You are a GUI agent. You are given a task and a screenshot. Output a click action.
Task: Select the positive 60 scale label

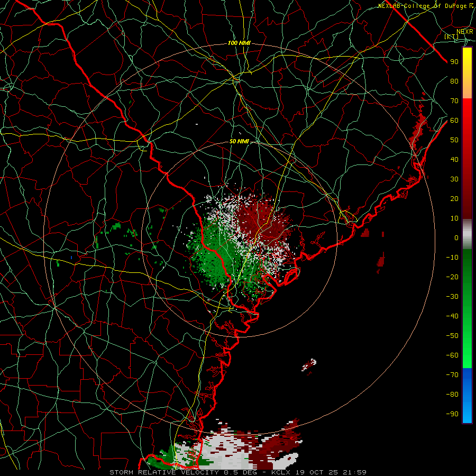[454, 120]
